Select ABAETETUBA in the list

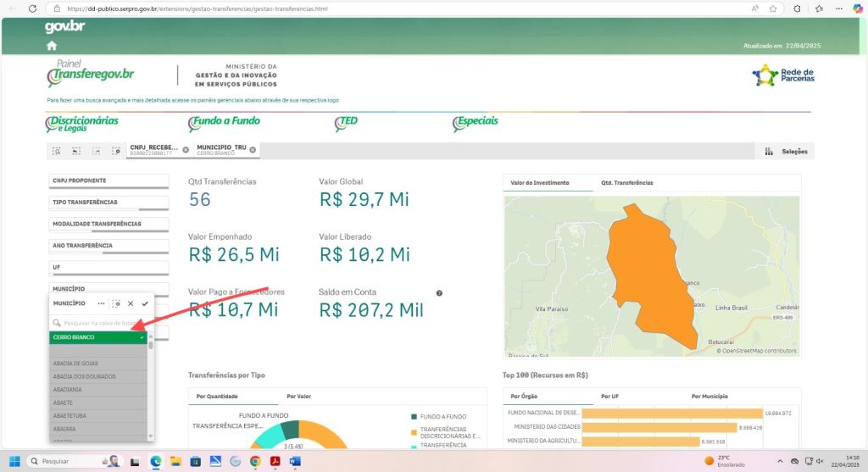point(98,415)
